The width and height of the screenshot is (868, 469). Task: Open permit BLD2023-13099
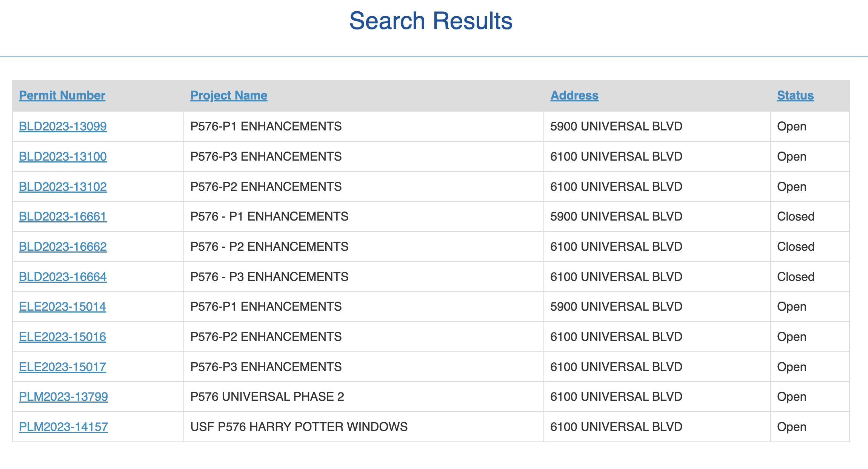pyautogui.click(x=63, y=126)
